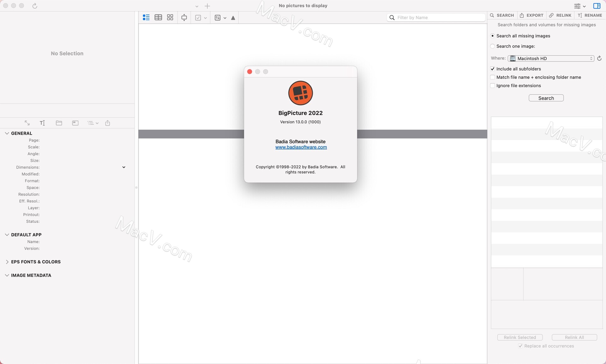Switch to table view mode
Screen dimensions: 606x364
158,17
